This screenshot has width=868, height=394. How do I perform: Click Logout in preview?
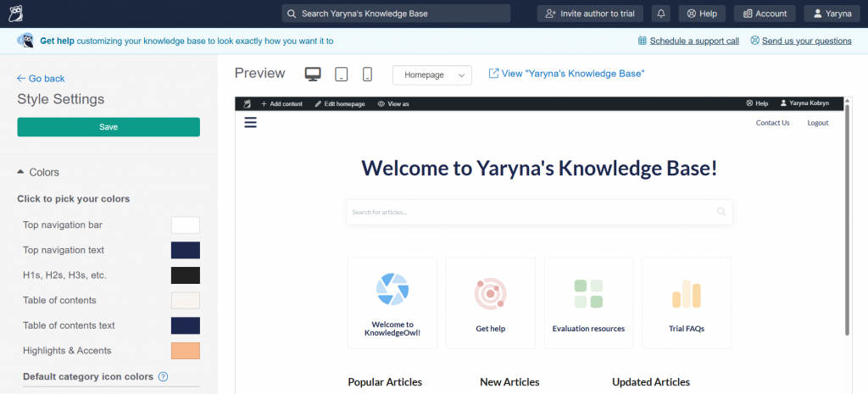pyautogui.click(x=818, y=123)
